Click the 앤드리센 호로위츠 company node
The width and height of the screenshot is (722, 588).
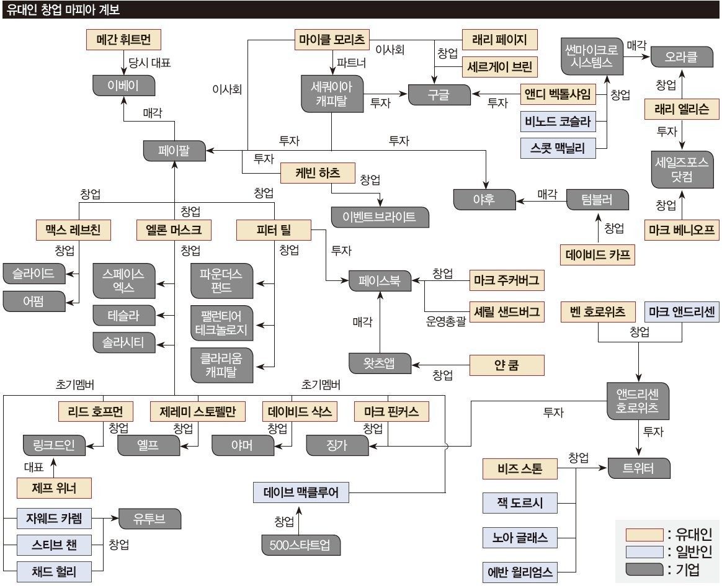pos(638,401)
